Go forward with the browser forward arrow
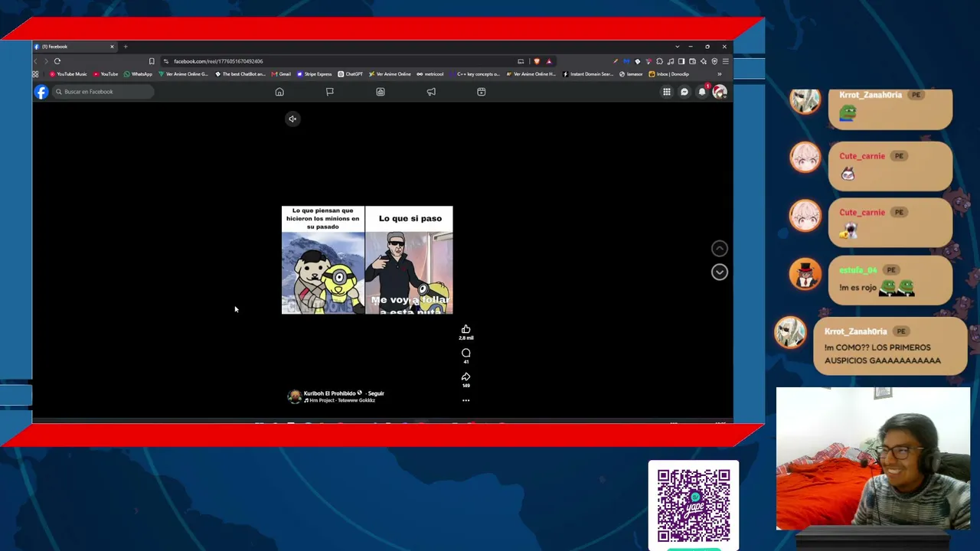This screenshot has height=551, width=980. click(x=46, y=61)
